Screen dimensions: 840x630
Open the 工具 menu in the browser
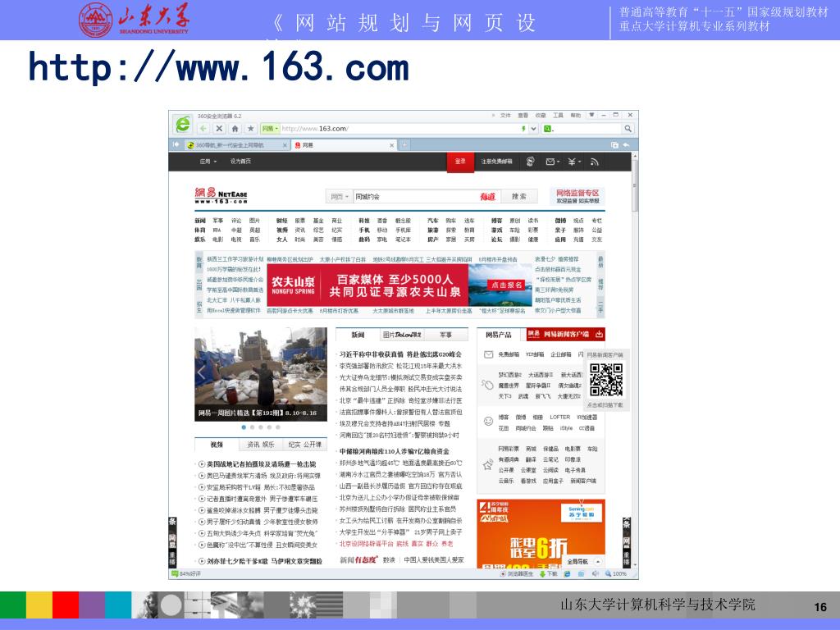(558, 115)
